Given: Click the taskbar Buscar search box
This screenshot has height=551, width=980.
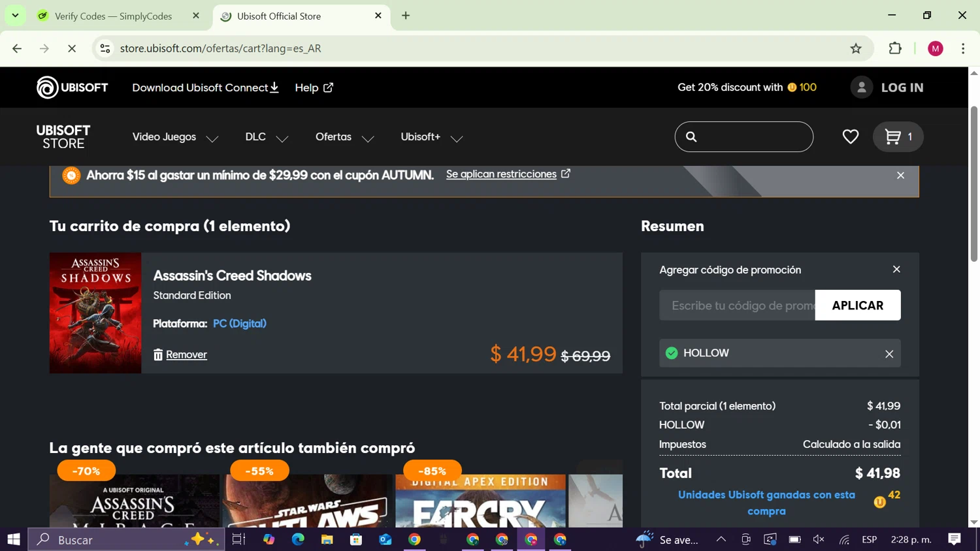Looking at the screenshot, I should (126, 539).
